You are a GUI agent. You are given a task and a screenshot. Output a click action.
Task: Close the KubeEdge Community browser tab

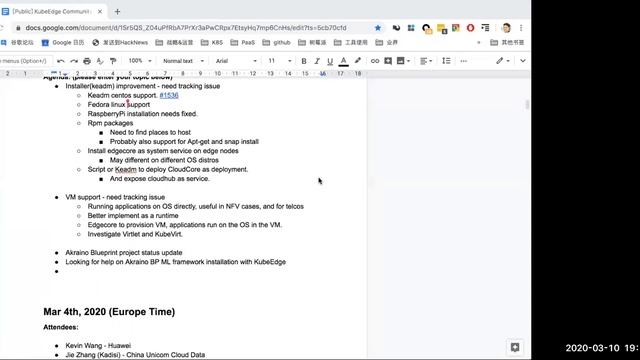[x=100, y=12]
